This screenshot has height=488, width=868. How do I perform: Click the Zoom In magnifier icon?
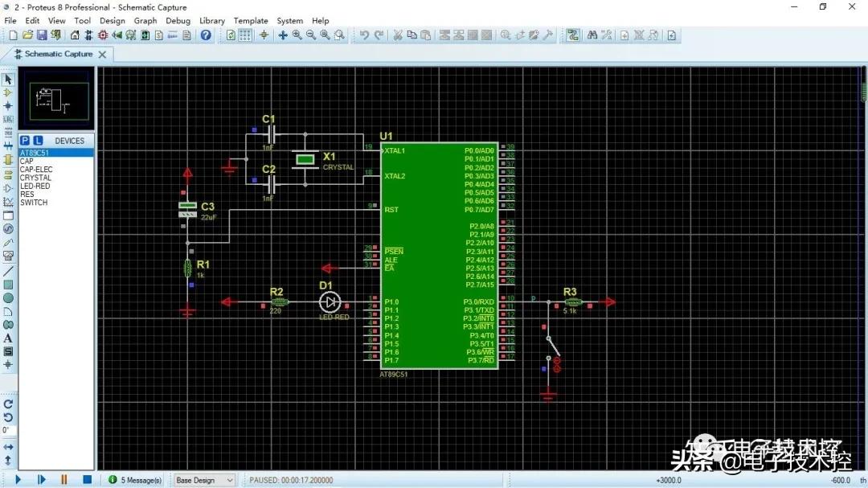pyautogui.click(x=297, y=35)
